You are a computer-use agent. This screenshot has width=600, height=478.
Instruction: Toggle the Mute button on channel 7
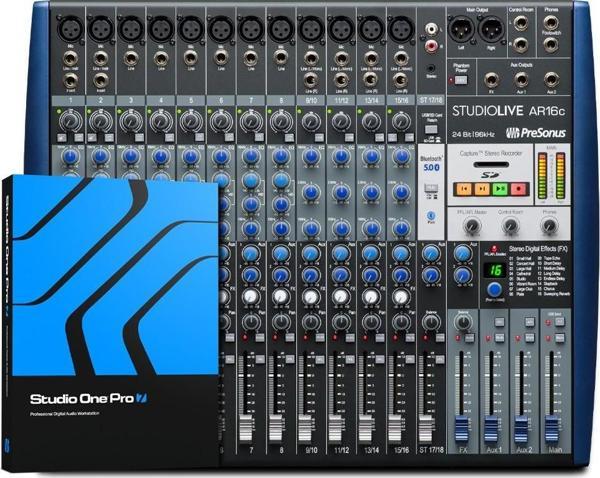(259, 338)
